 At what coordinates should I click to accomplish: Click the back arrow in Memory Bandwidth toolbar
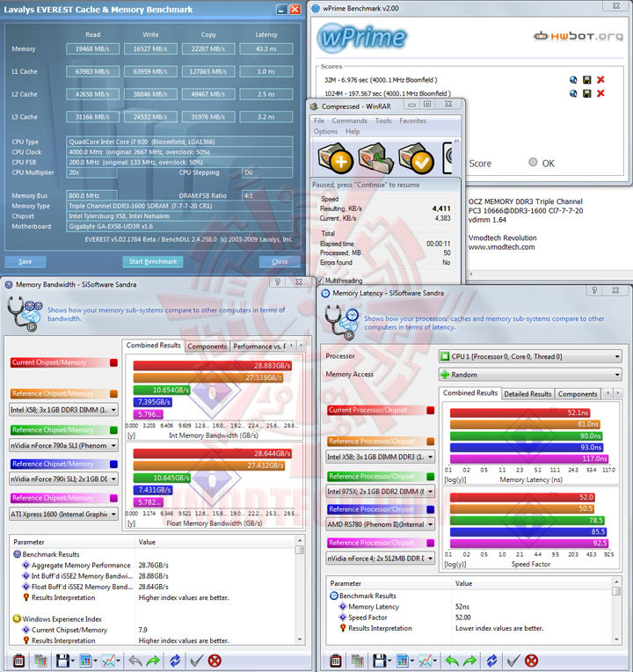tap(135, 661)
